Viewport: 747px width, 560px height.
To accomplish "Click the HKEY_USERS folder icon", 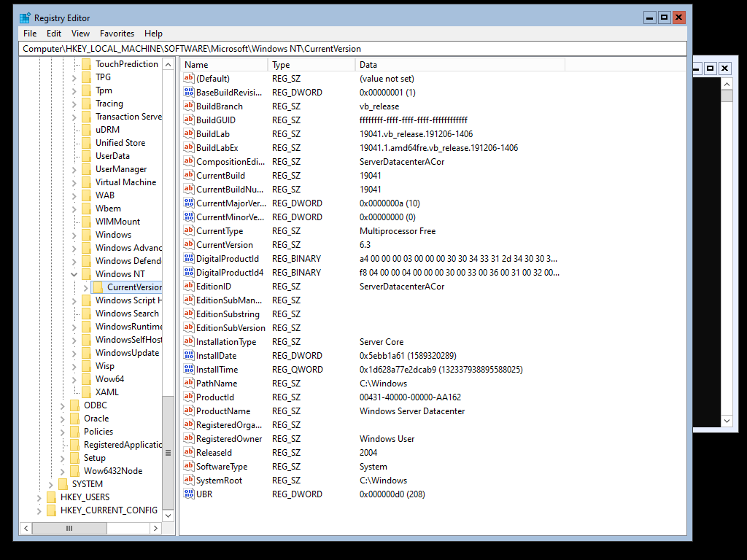I will click(x=52, y=497).
